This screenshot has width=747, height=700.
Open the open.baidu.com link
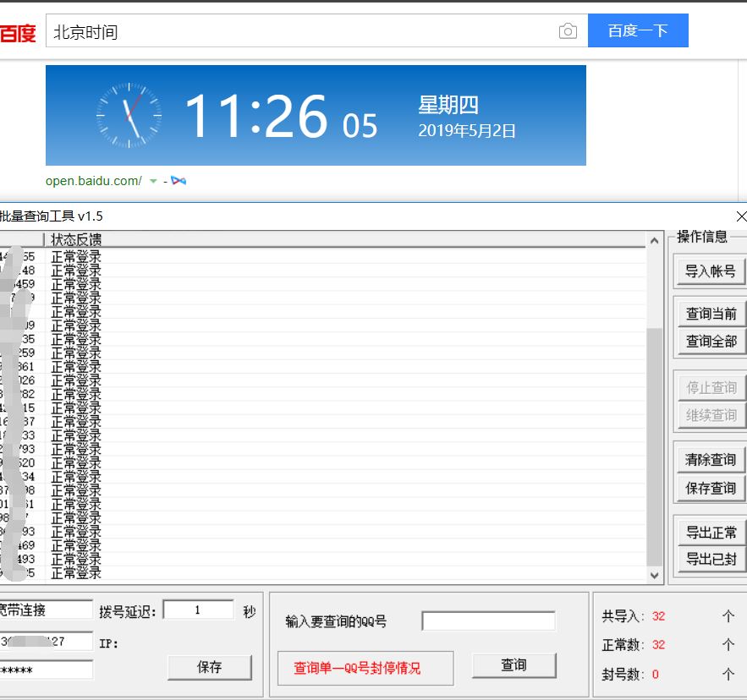click(93, 181)
